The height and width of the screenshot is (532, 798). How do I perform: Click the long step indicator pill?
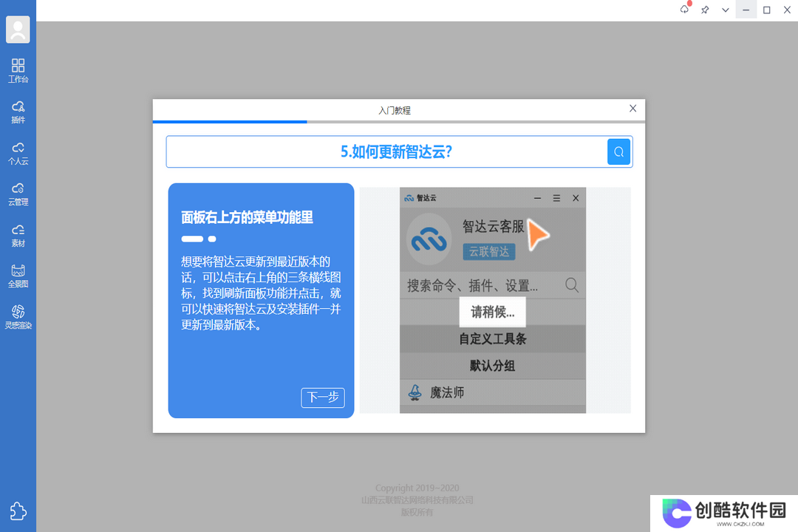coord(192,239)
